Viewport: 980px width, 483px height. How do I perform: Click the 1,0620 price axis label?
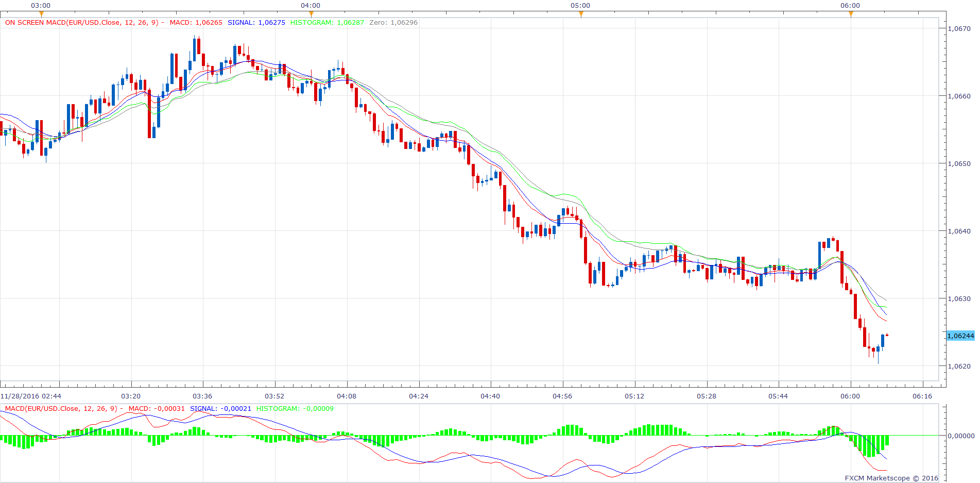coord(959,366)
